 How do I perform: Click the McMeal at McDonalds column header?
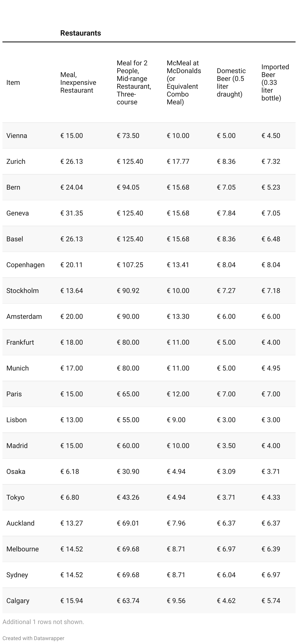coord(184,82)
